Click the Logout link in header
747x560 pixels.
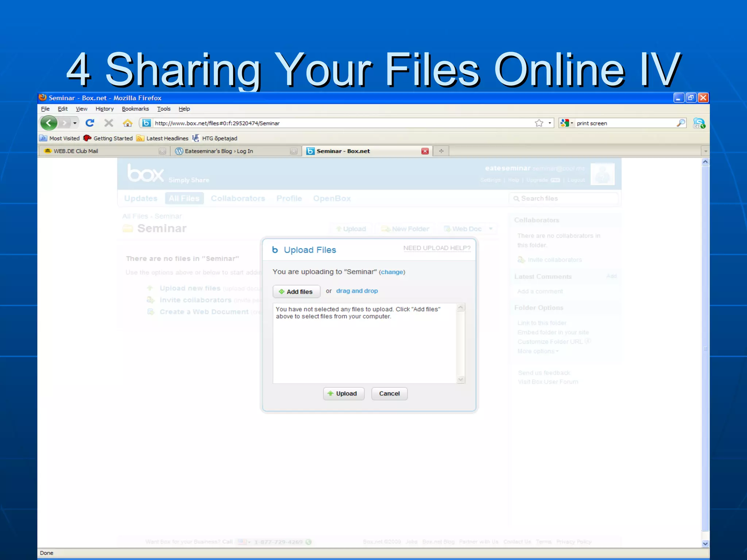coord(576,180)
